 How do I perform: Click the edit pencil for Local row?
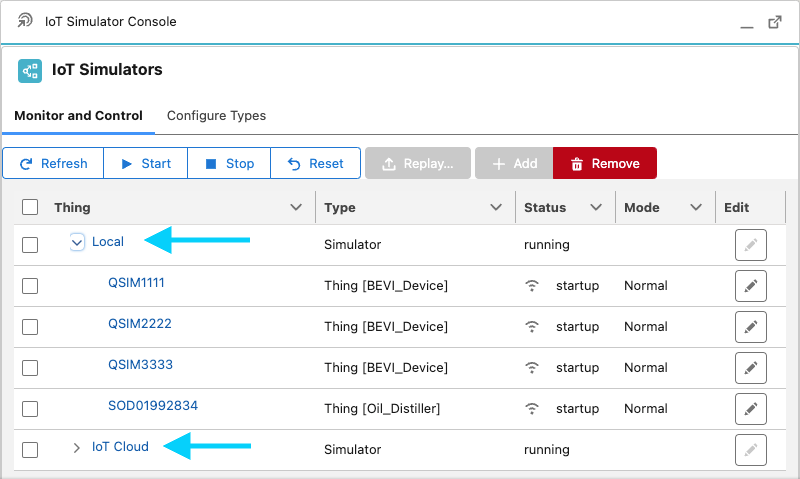(751, 245)
